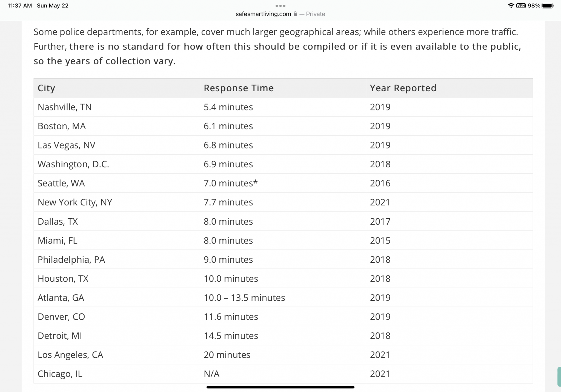Click Atlanta's 10.0 – 13.5 minutes cell

(244, 298)
